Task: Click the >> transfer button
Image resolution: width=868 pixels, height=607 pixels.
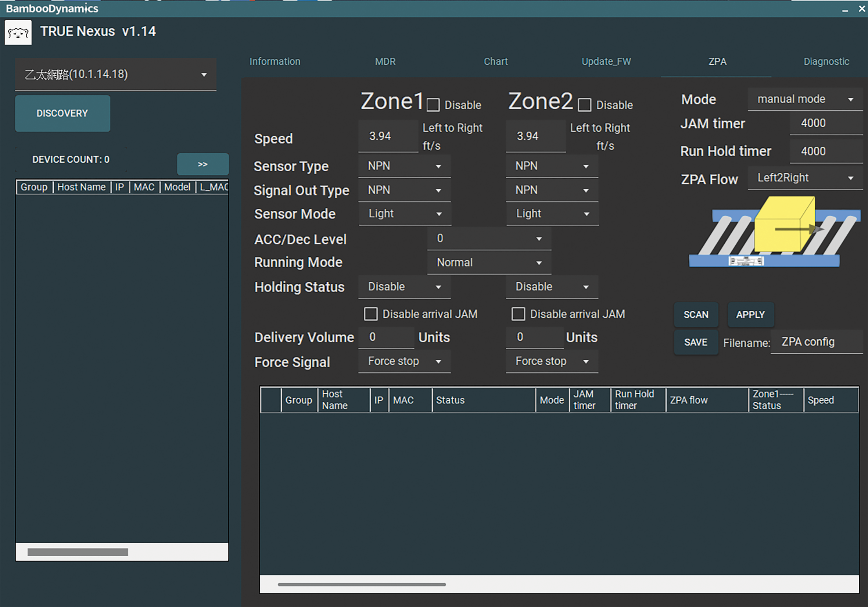Action: click(203, 164)
